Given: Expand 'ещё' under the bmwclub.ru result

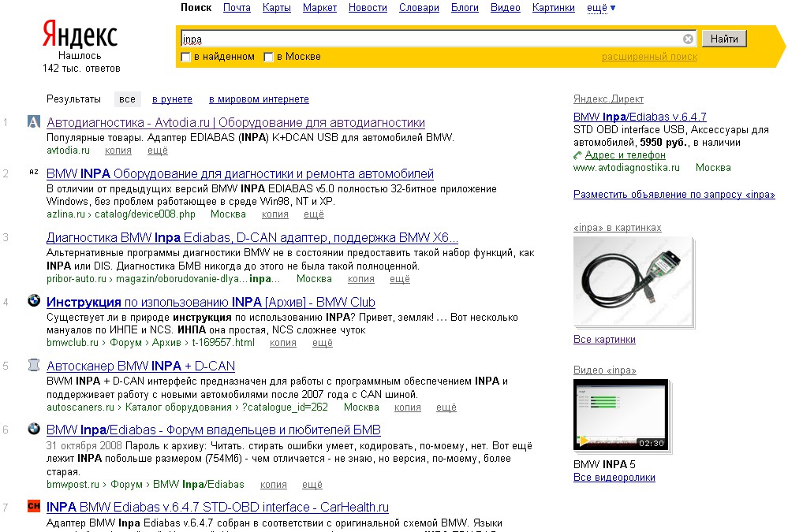Looking at the screenshot, I should [x=322, y=342].
